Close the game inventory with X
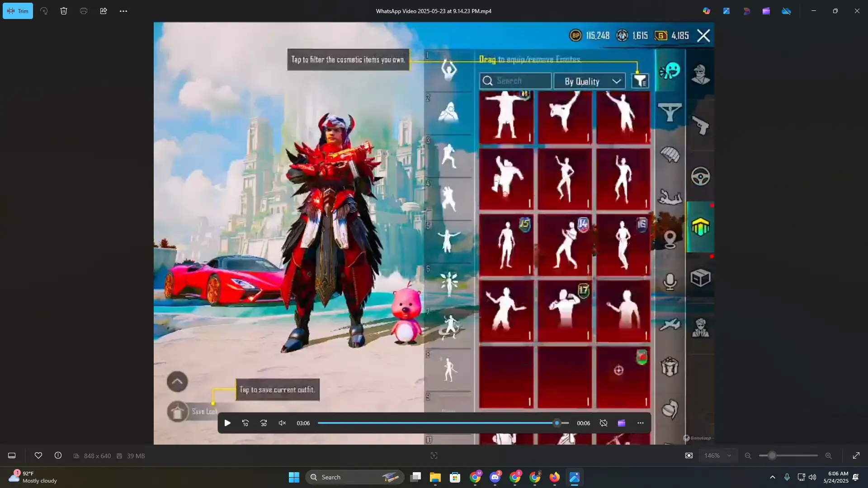Viewport: 868px width, 488px height. point(703,35)
